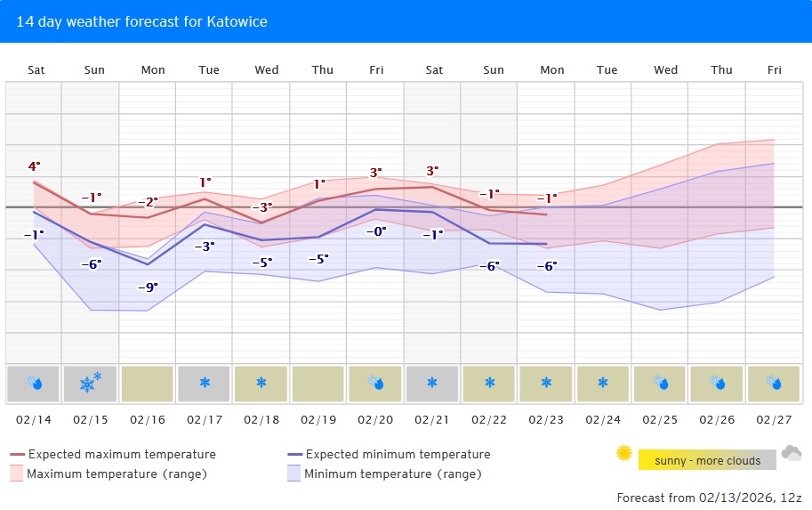812x510 pixels.
Task: Click the 02/14 snow-rain weather icon
Action: pyautogui.click(x=34, y=384)
